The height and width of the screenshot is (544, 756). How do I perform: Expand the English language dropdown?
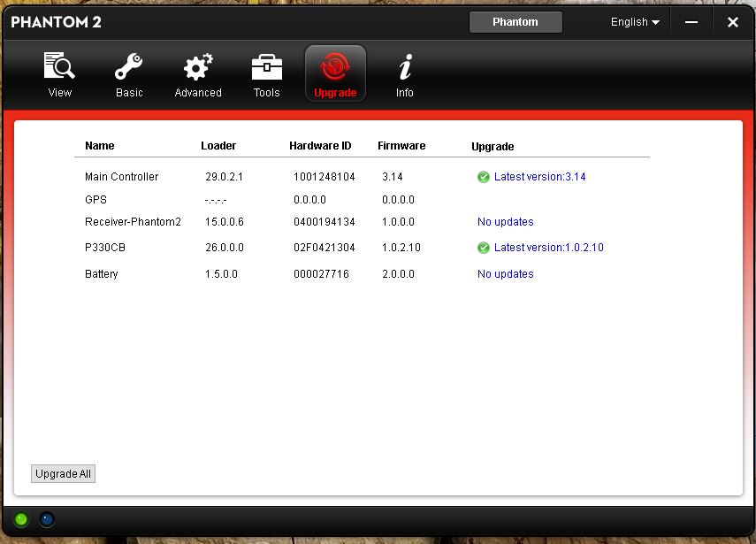point(635,22)
